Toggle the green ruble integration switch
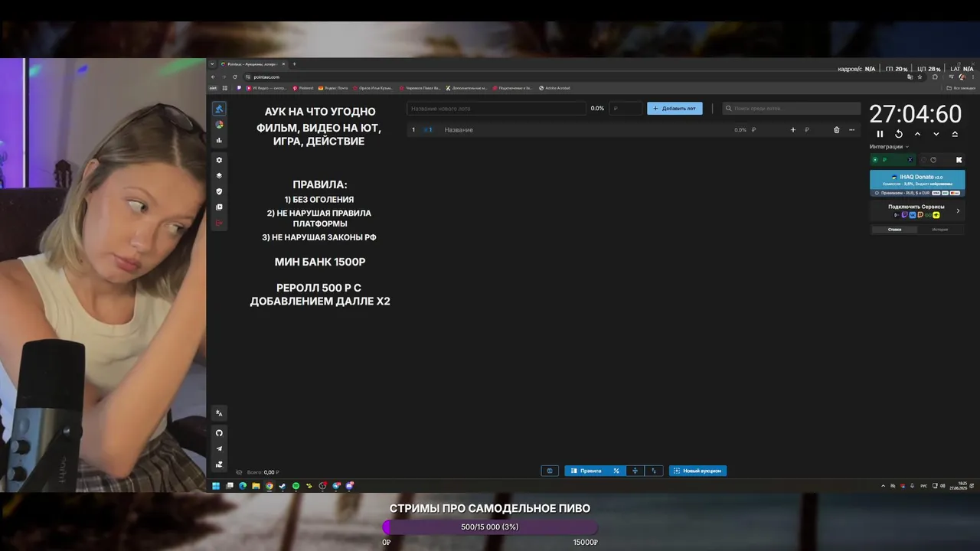Image resolution: width=980 pixels, height=551 pixels. click(893, 160)
